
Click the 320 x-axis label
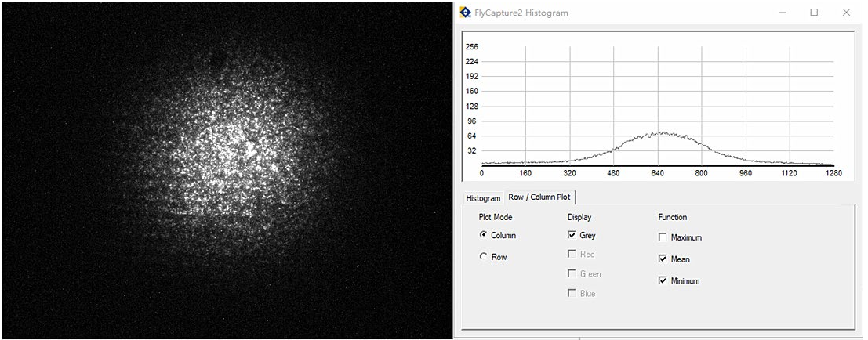coord(569,173)
